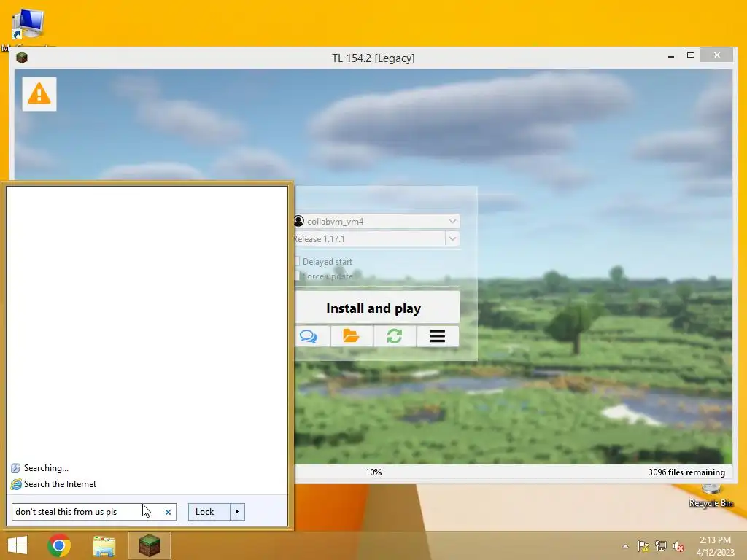
Task: Click the green refresh arrows button
Action: click(x=395, y=336)
